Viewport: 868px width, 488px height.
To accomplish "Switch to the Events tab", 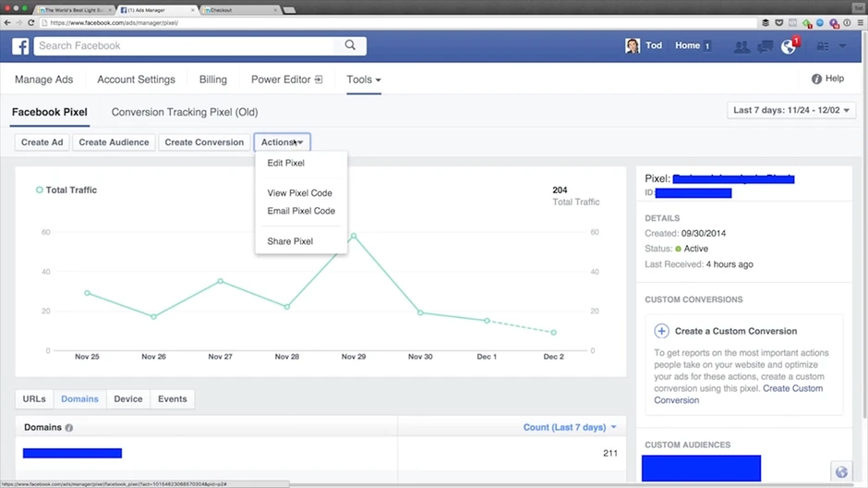I will [x=172, y=399].
